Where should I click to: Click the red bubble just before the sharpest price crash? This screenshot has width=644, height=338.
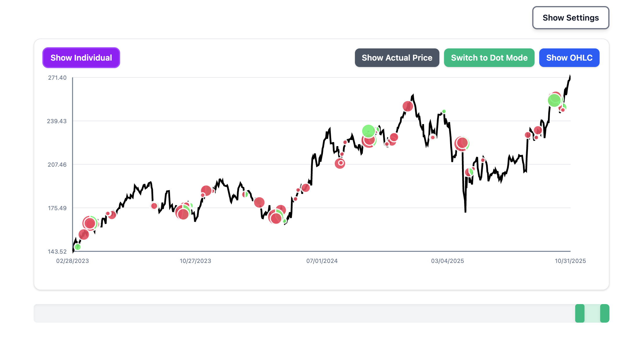[462, 143]
